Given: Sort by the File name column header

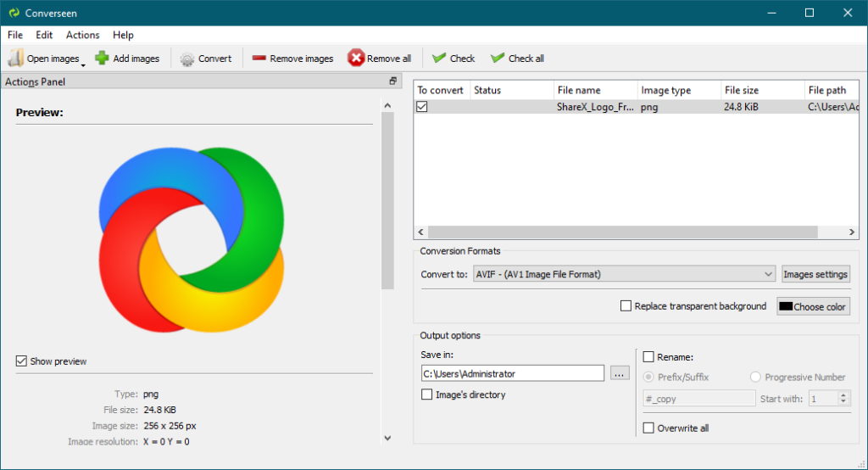Looking at the screenshot, I should point(595,90).
